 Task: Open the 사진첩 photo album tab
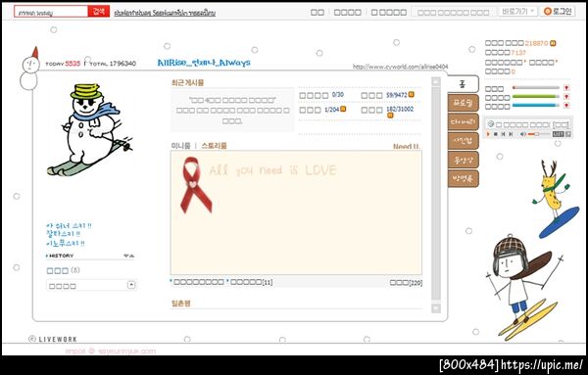pyautogui.click(x=464, y=140)
